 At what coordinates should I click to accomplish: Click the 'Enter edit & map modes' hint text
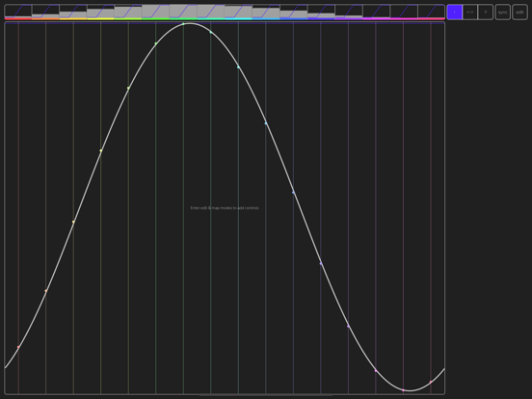click(x=225, y=207)
